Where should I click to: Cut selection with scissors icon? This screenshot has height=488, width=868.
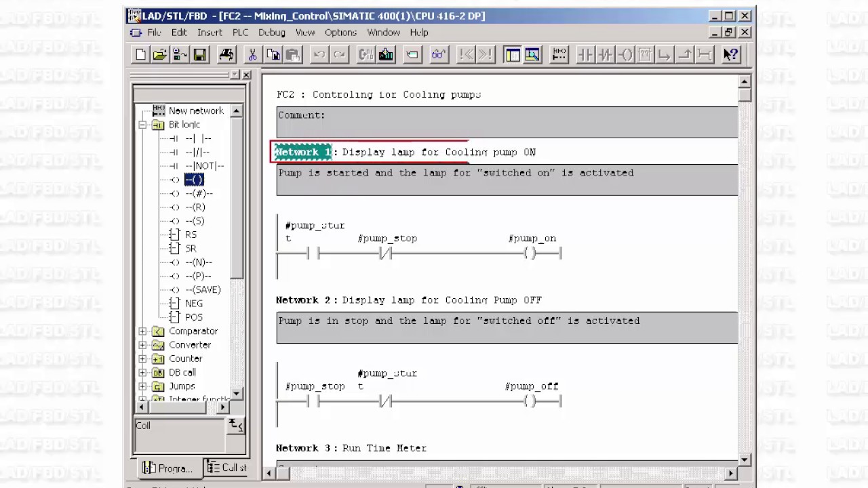(252, 55)
